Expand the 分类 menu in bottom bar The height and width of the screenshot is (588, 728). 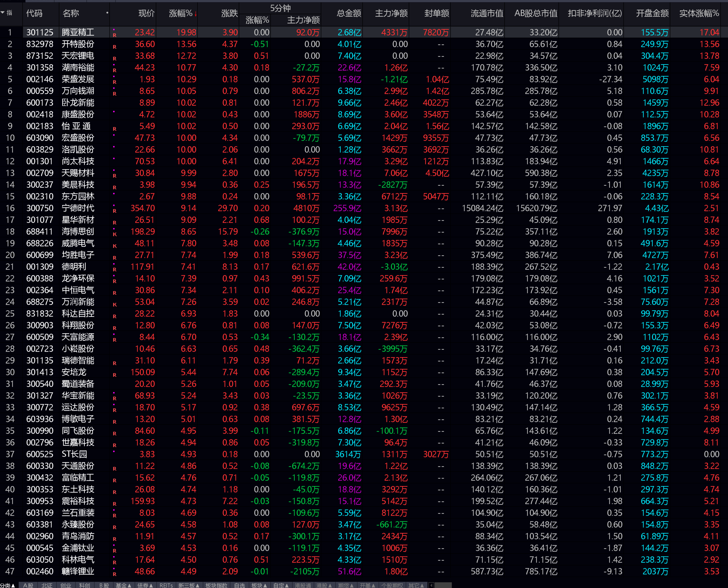tap(7, 585)
